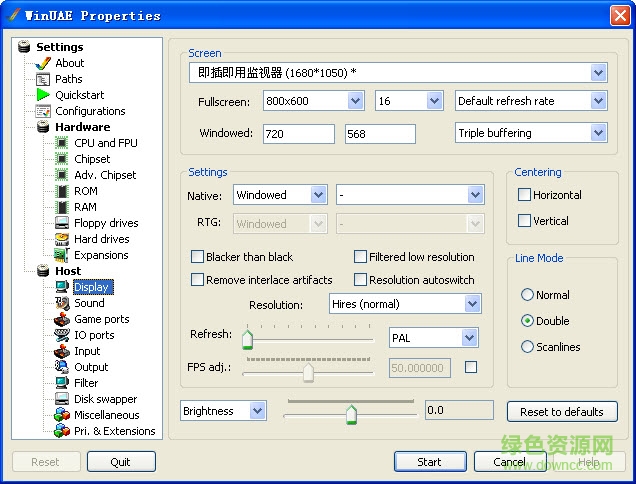Click the About checkmark icon
This screenshot has width=636, height=484.
43,63
